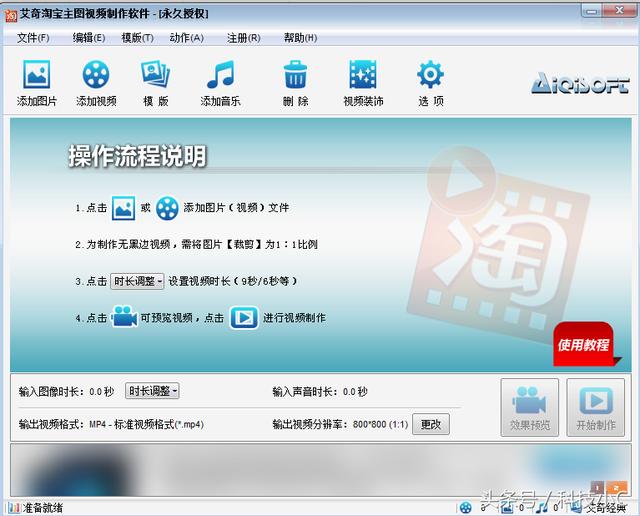Click the play-frame icon in step 4 instructions
The image size is (640, 516).
244,318
